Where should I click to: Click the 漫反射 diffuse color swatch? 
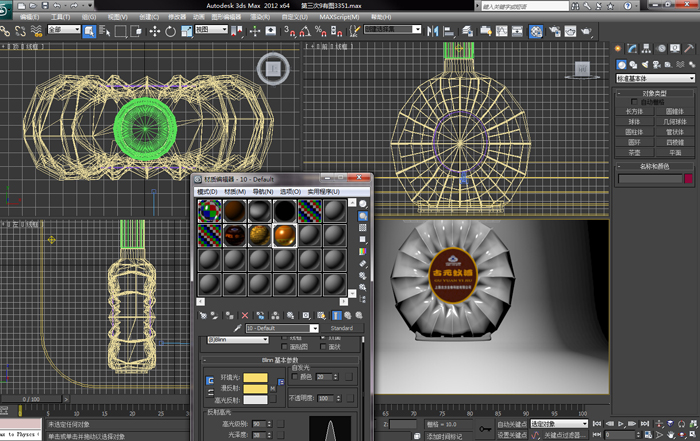[255, 388]
